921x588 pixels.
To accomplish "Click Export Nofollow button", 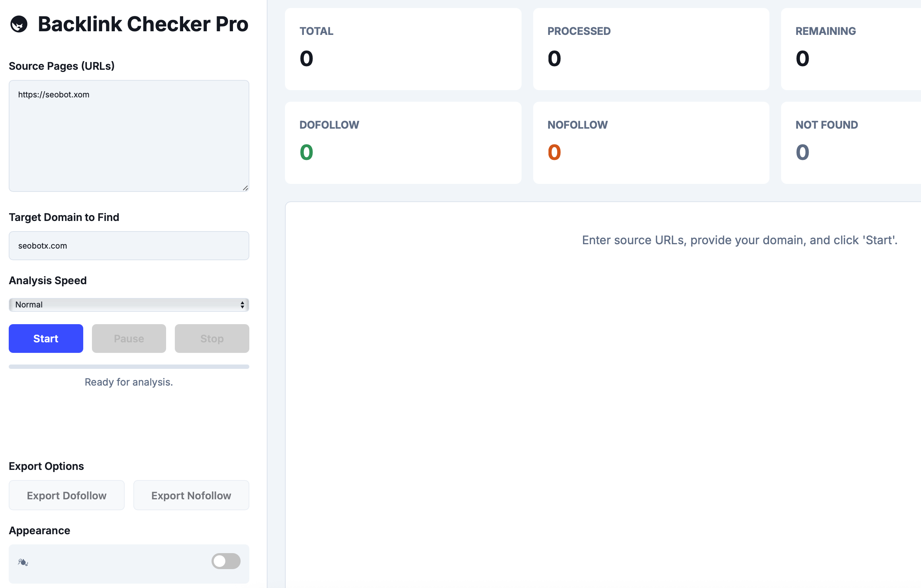I will (191, 495).
